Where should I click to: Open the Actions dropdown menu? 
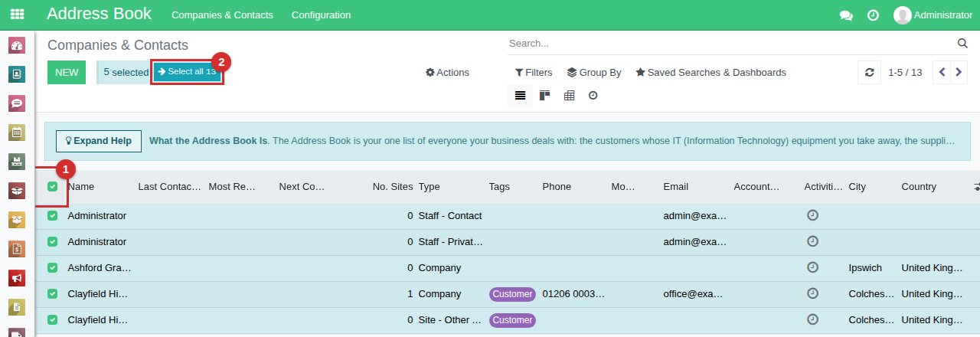448,73
